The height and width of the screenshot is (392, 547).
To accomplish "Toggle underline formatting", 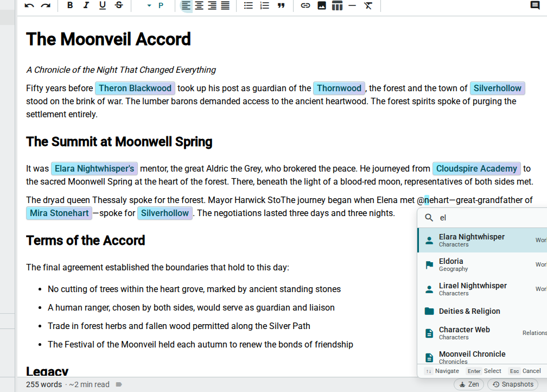I will [x=103, y=5].
